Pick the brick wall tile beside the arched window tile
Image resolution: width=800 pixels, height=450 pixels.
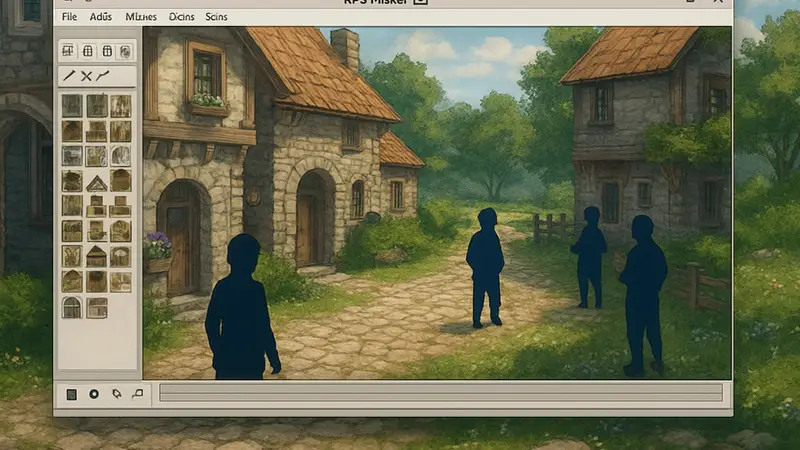pos(96,308)
